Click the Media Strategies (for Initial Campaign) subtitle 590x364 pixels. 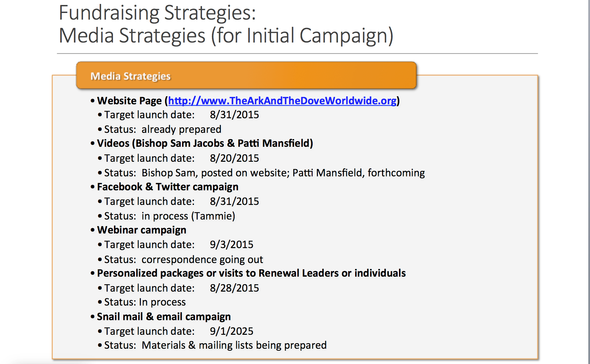[226, 36]
